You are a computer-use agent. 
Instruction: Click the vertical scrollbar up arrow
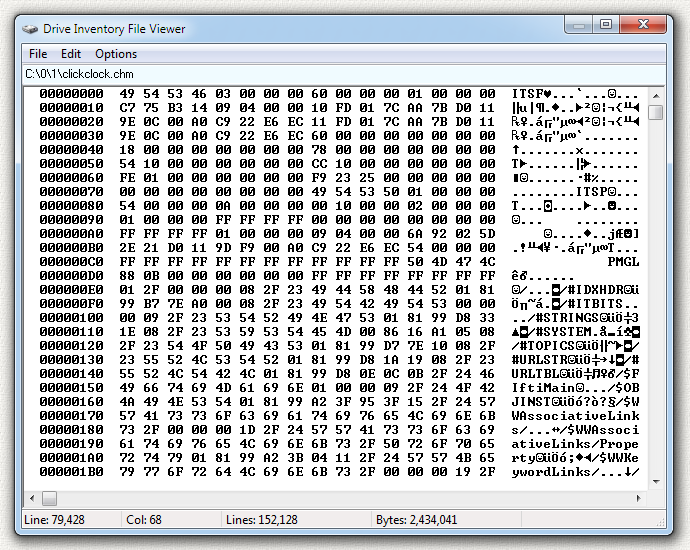[656, 96]
